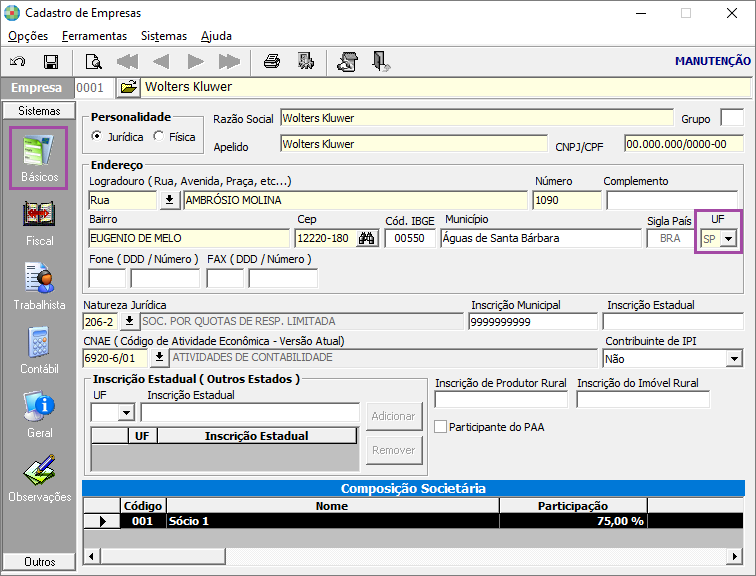Select the Sócio 1 row in Composição Societária
The image size is (756, 576).
[413, 521]
